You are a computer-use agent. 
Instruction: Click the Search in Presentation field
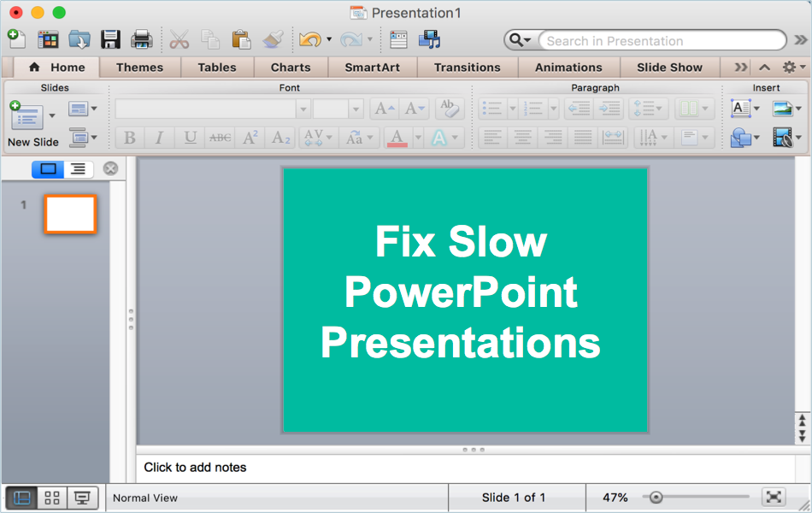click(662, 40)
